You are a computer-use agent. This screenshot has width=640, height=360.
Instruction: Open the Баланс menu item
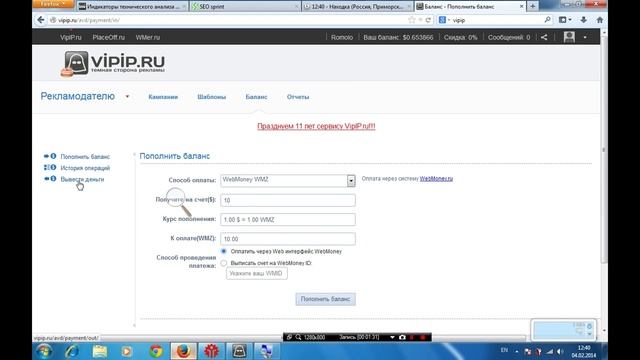click(256, 97)
